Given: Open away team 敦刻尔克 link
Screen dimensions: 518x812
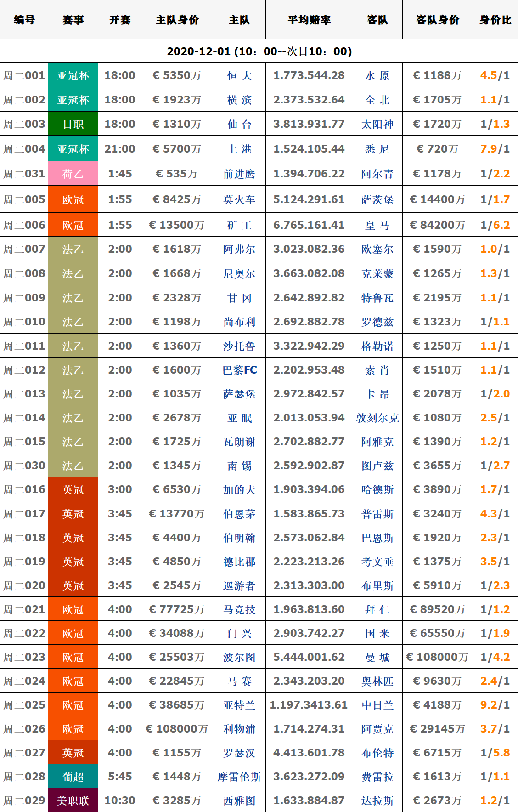Looking at the screenshot, I should [x=377, y=418].
